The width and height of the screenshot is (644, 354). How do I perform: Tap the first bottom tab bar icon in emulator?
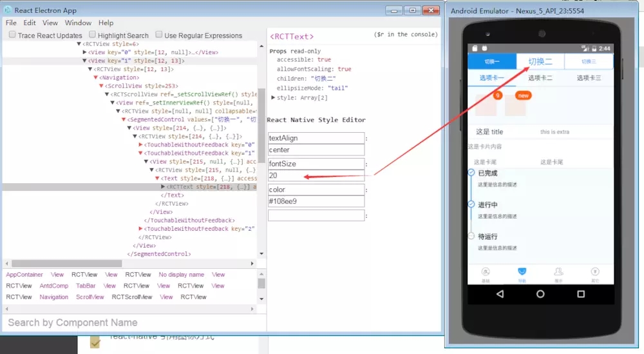point(486,271)
